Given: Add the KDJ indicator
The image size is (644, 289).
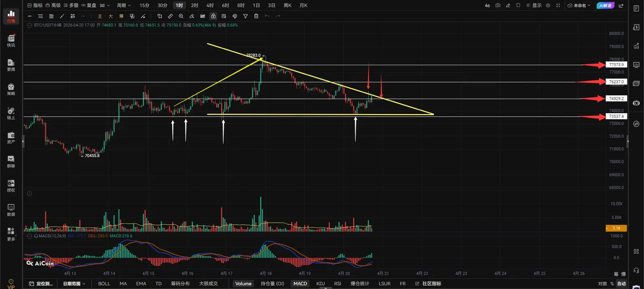Looking at the screenshot, I should coord(320,284).
